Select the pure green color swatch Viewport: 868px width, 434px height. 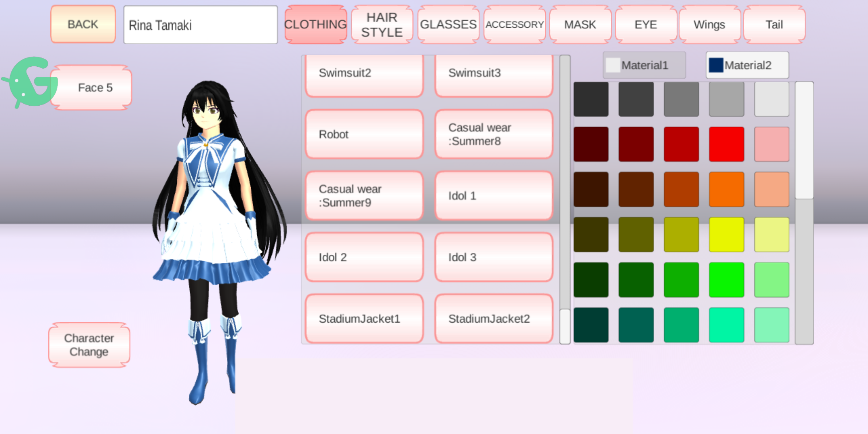726,280
